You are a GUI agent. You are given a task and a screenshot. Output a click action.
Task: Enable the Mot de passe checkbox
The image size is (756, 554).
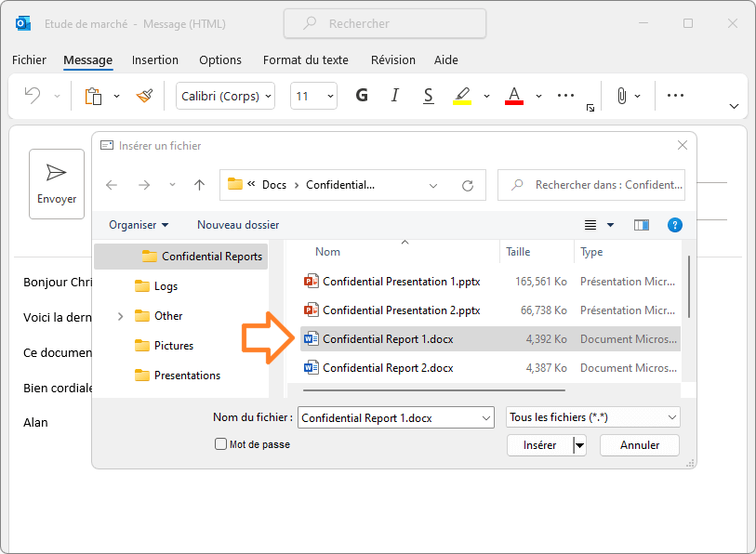click(219, 444)
